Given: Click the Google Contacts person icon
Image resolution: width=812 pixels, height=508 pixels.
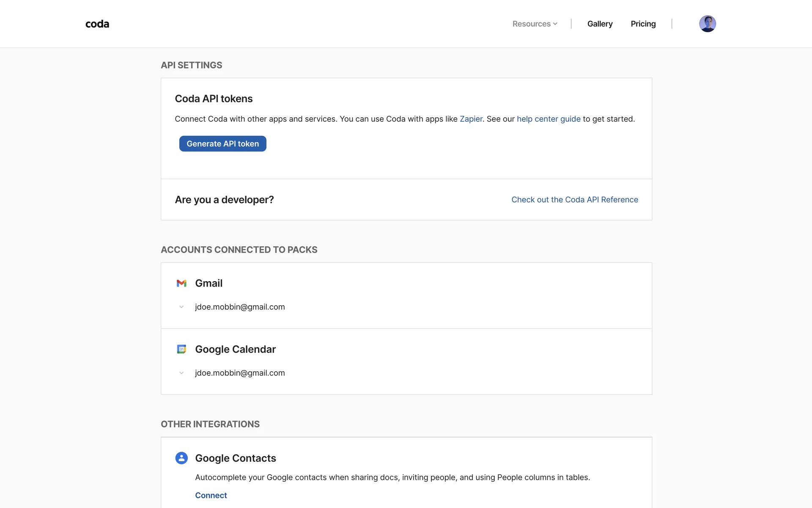Looking at the screenshot, I should 181,458.
